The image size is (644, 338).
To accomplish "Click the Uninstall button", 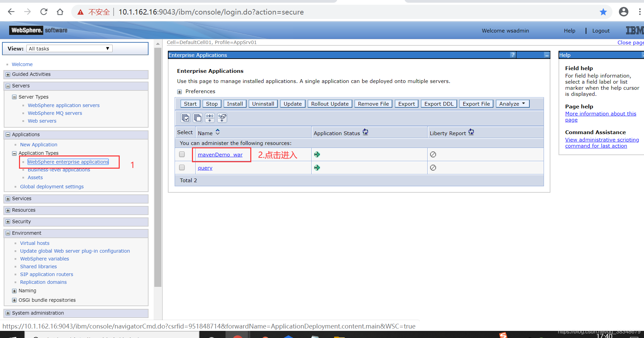I will click(263, 104).
